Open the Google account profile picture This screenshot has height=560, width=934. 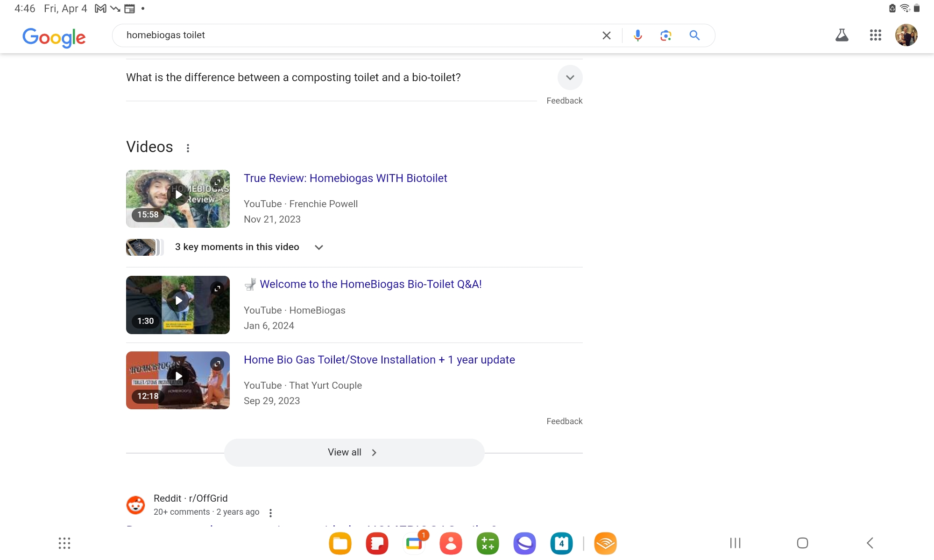coord(906,35)
